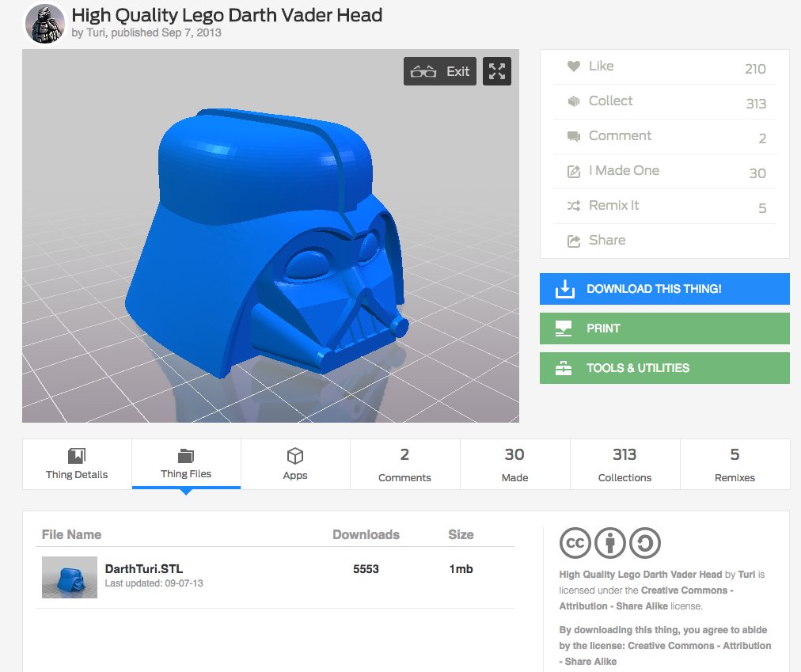Open author Turi's profile link in byline

(96, 32)
